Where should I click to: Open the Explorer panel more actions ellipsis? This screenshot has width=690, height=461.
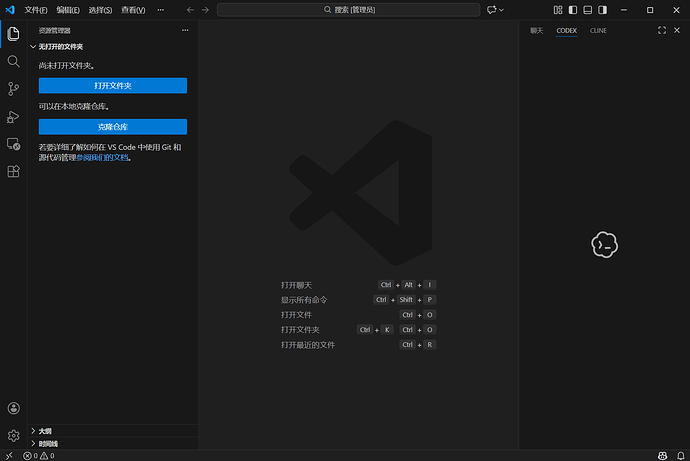click(185, 30)
